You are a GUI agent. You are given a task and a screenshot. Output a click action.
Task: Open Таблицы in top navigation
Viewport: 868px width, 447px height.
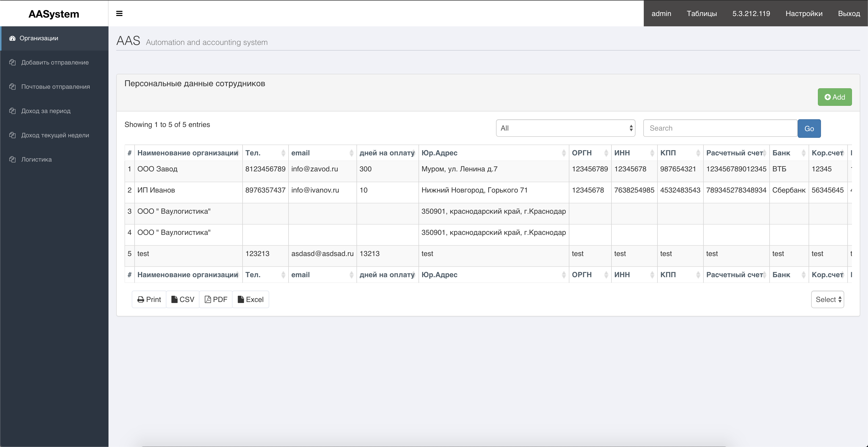702,13
